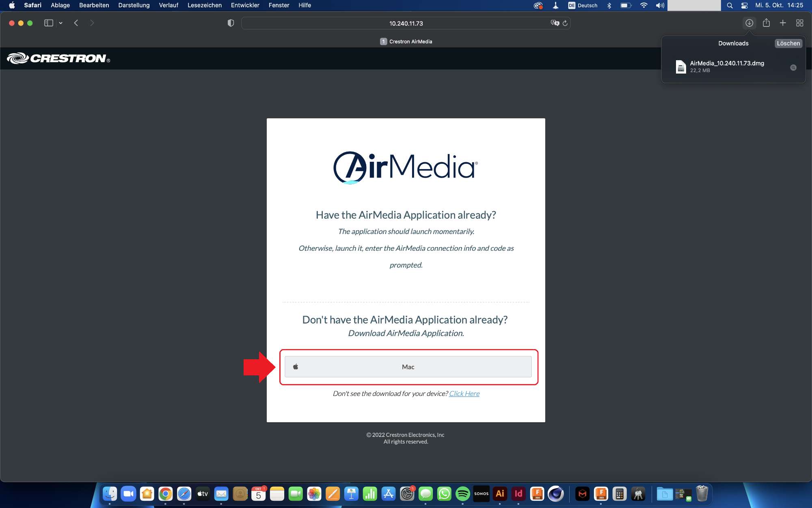
Task: Open the Home app in the Dock
Action: [x=147, y=494]
